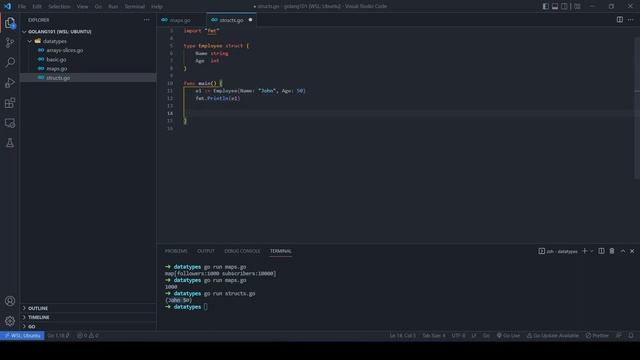Open the Terminal menu
The image size is (640, 360).
[135, 6]
